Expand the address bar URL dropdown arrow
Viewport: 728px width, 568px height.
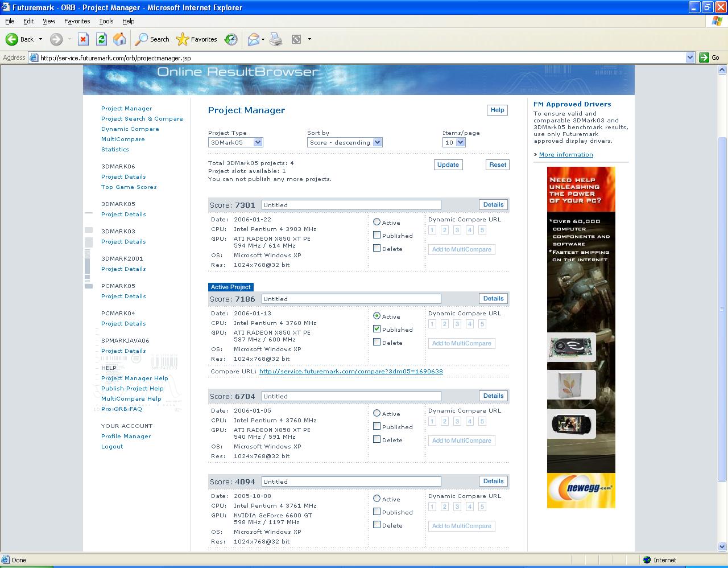690,57
